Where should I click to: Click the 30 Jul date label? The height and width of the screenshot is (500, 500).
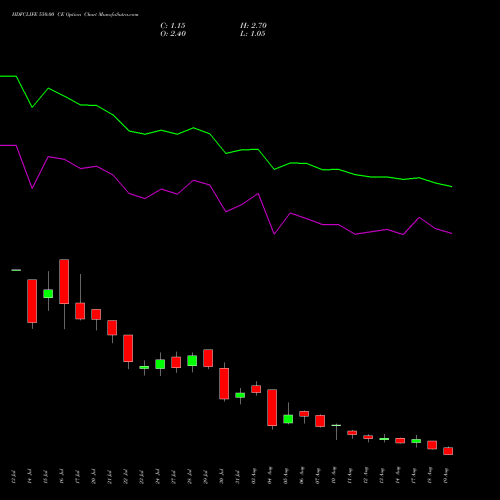tap(222, 477)
